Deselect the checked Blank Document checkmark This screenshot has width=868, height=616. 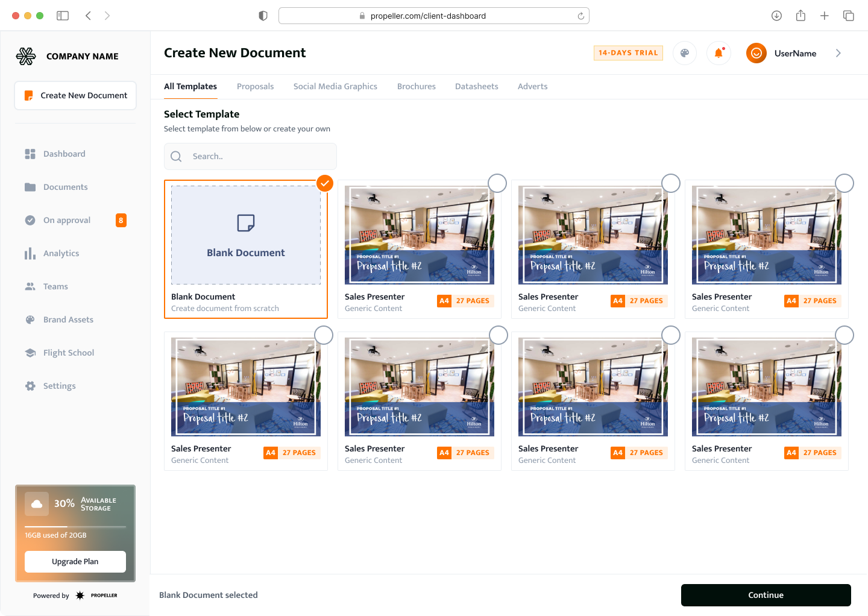[325, 183]
